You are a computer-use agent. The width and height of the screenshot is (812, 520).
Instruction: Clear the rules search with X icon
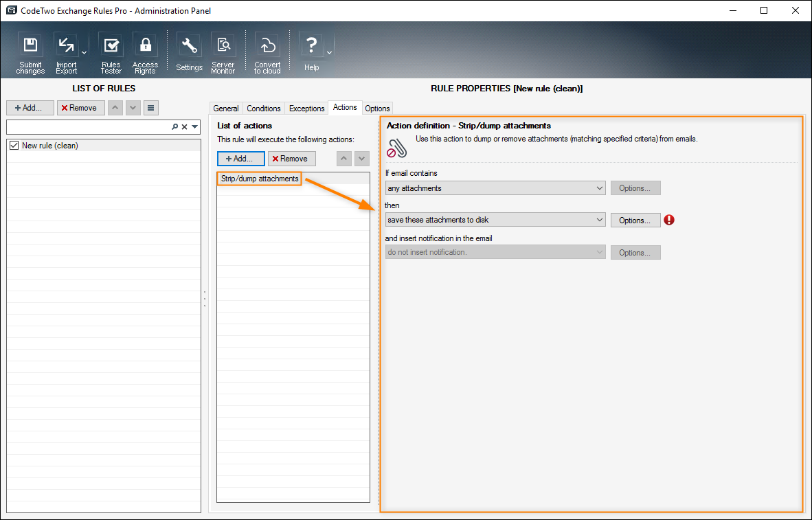tap(184, 127)
